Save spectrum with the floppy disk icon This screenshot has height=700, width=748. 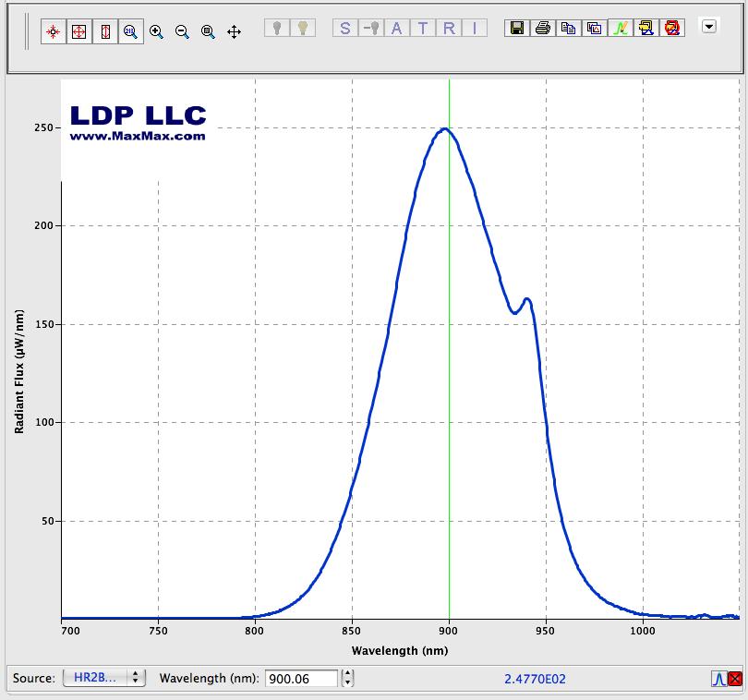517,28
